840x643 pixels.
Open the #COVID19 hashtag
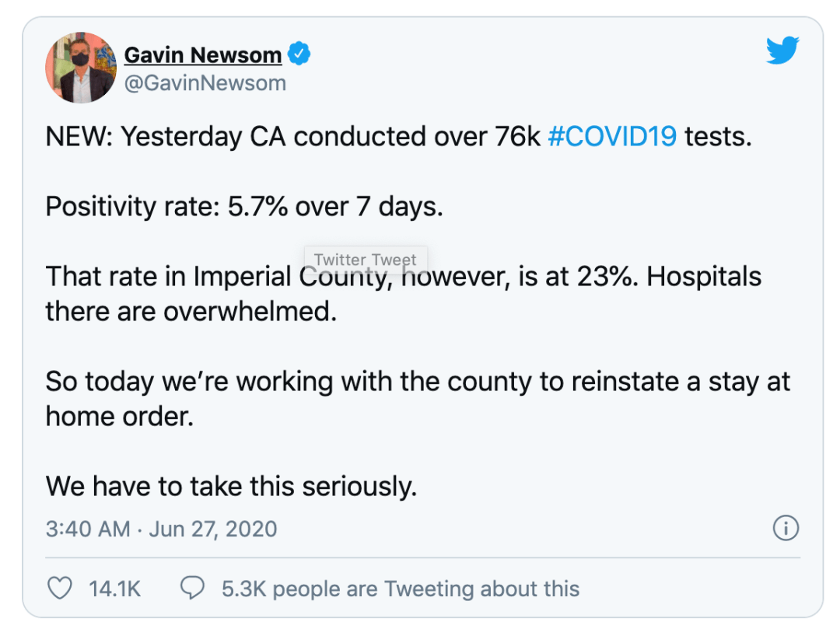(x=612, y=137)
